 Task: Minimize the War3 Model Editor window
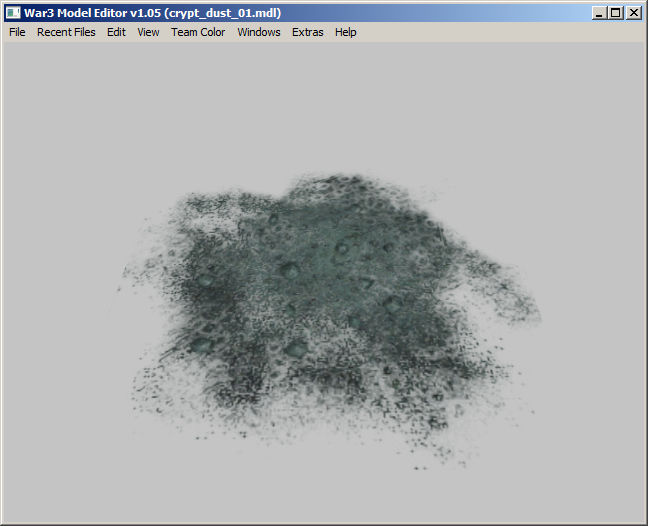pyautogui.click(x=599, y=13)
